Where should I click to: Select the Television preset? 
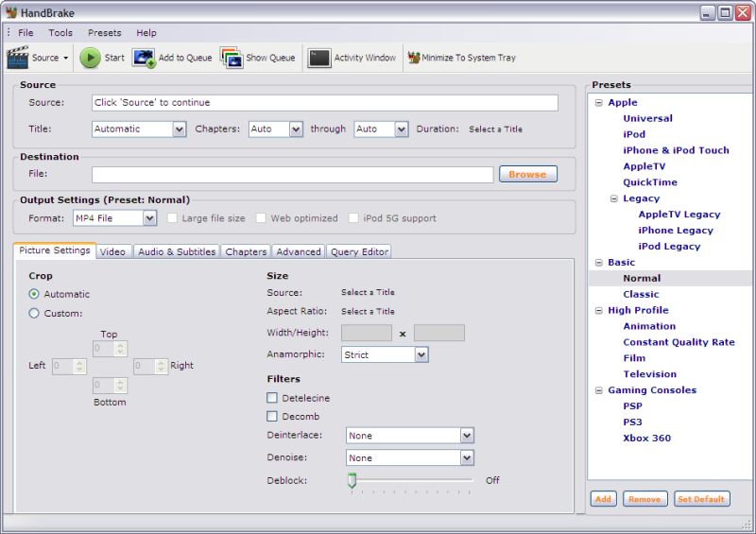click(649, 374)
